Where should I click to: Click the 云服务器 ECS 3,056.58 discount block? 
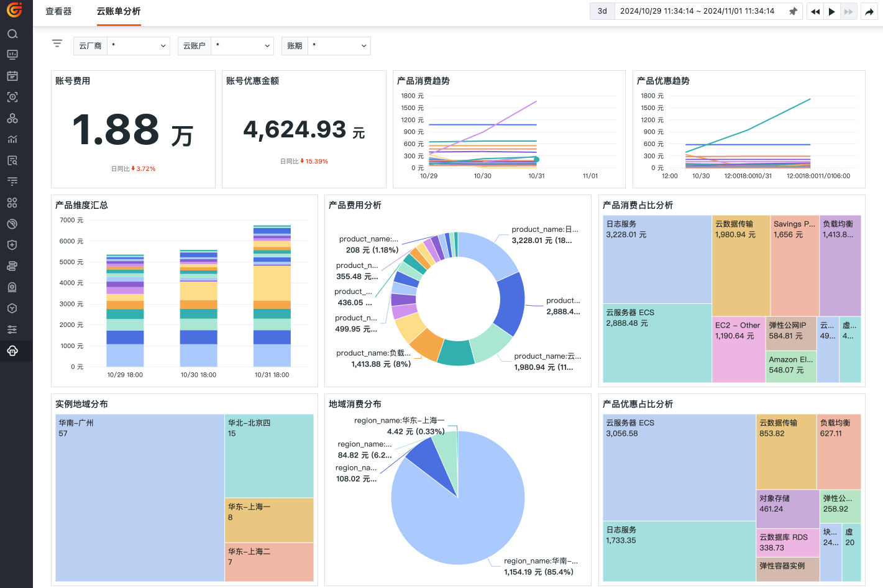(679, 467)
